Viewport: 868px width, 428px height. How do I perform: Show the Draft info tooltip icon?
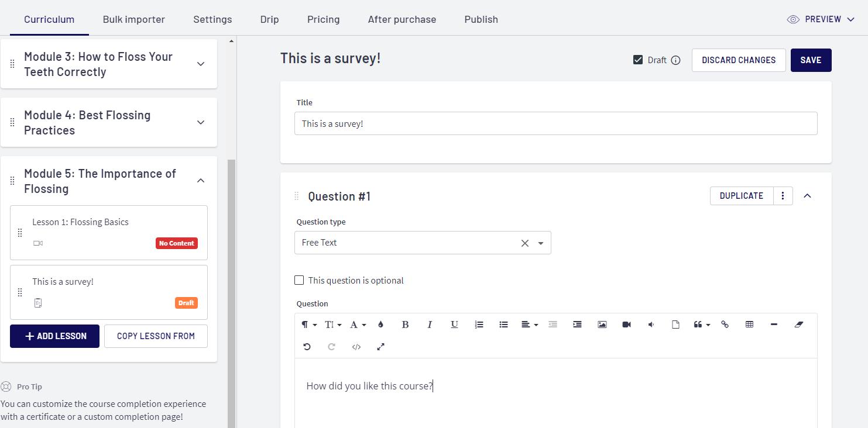[675, 60]
